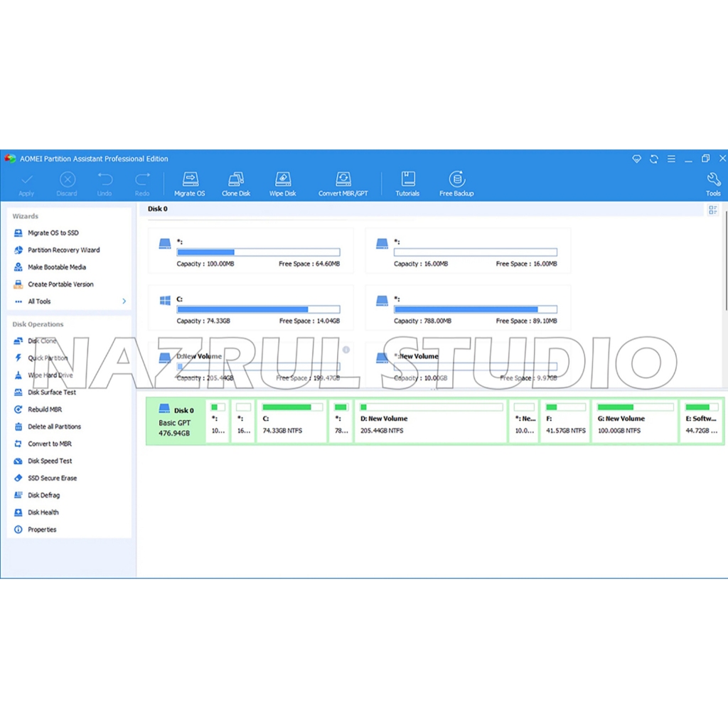Click Convert MBR/GPT in the toolbar
The height and width of the screenshot is (728, 728).
click(x=343, y=183)
